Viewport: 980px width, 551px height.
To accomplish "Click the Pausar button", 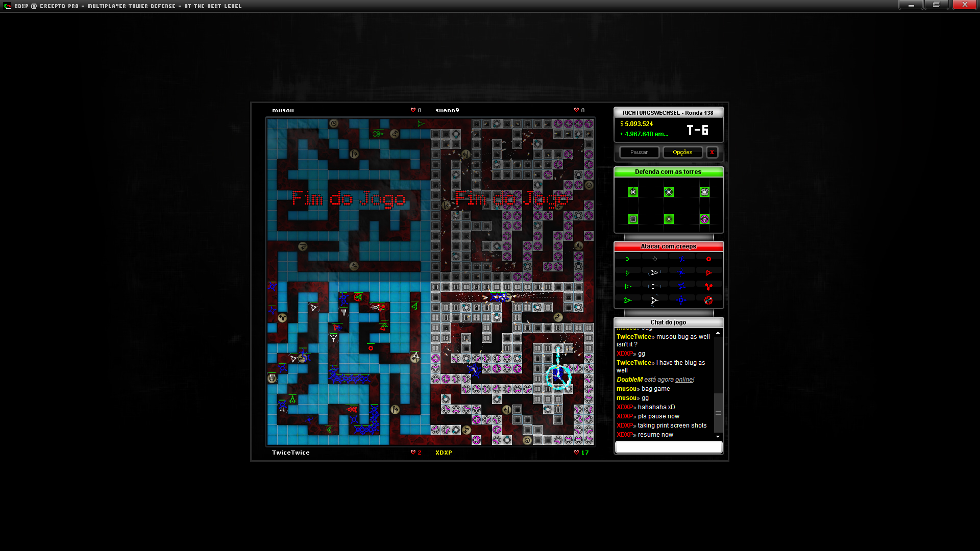I will point(639,152).
